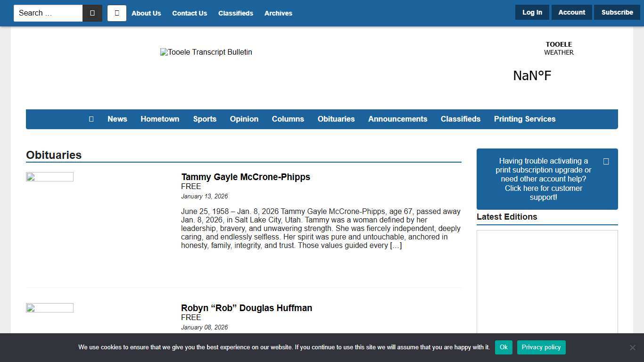
Task: Click the Tooele Transcript Bulletin logo
Action: point(206,52)
